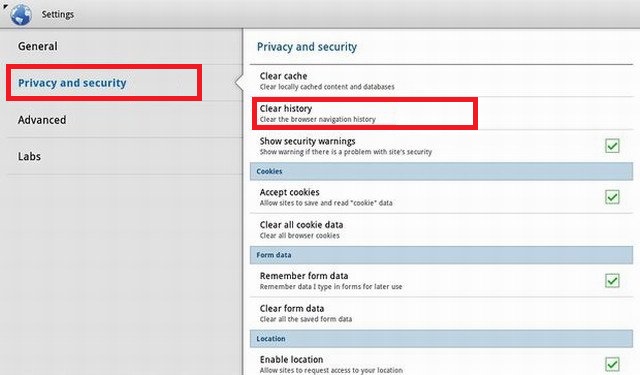Select Clear all cookie data
This screenshot has height=375, width=640.
441,230
